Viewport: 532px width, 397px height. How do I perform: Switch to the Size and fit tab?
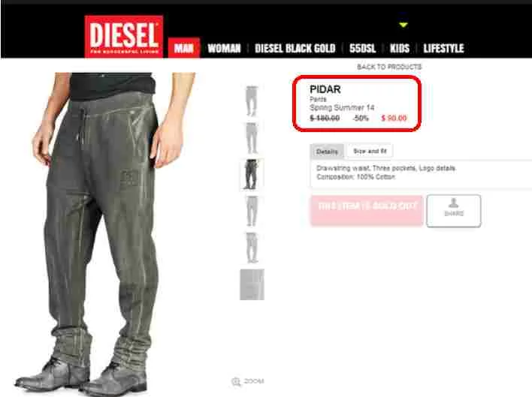tap(370, 151)
